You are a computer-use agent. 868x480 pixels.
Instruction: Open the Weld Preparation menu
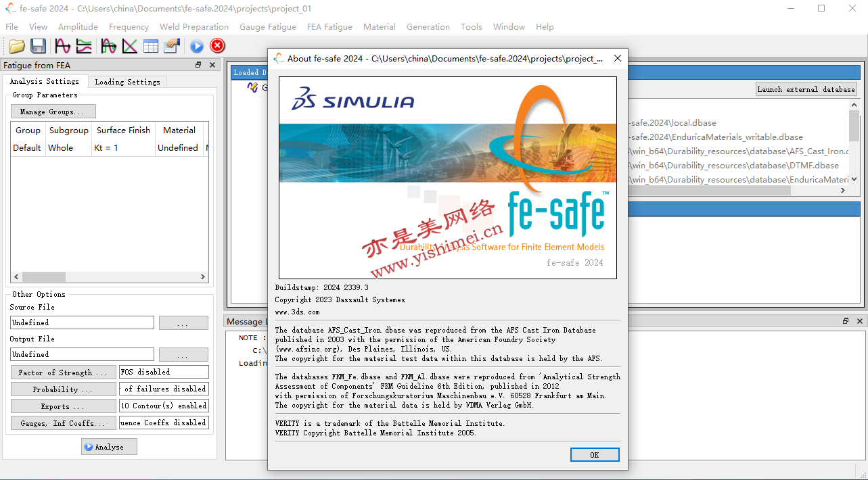click(194, 27)
